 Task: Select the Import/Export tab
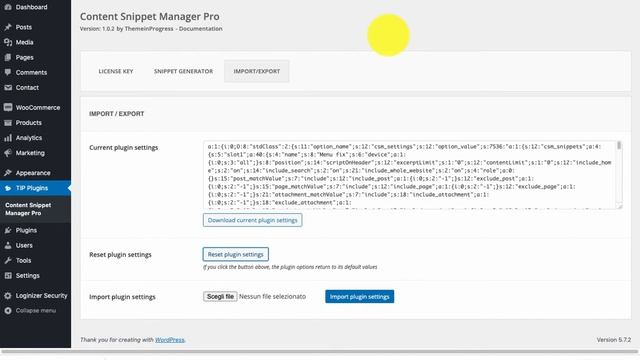[257, 71]
